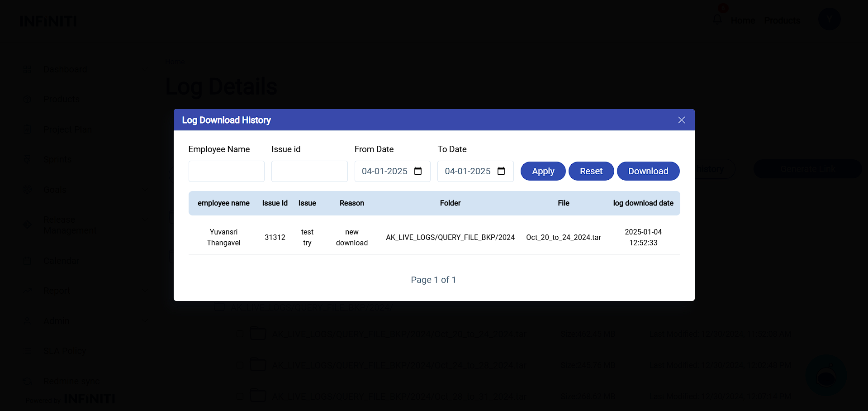Click the notification bell icon
868x411 pixels.
tap(717, 20)
